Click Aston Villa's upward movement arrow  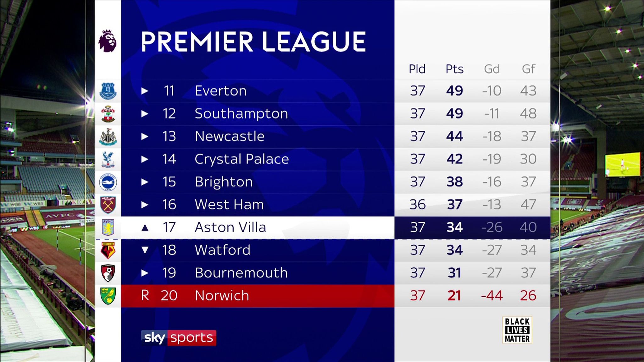145,228
